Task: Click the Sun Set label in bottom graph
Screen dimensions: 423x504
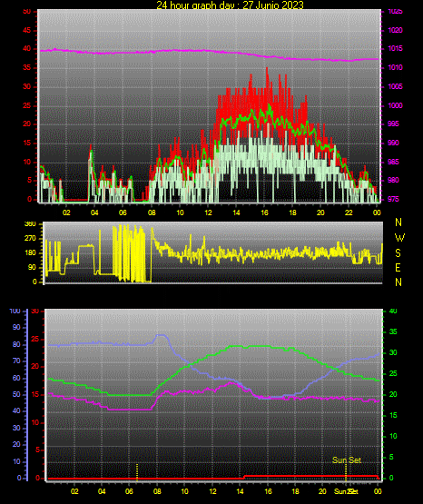Action: pos(347,460)
